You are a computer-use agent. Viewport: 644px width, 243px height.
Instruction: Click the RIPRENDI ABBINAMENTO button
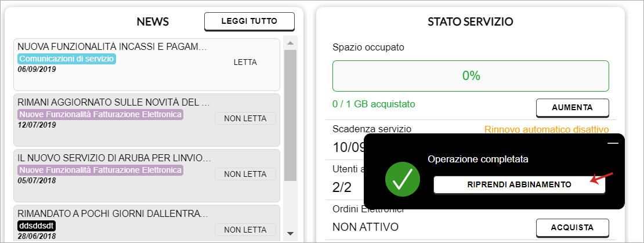coord(519,184)
